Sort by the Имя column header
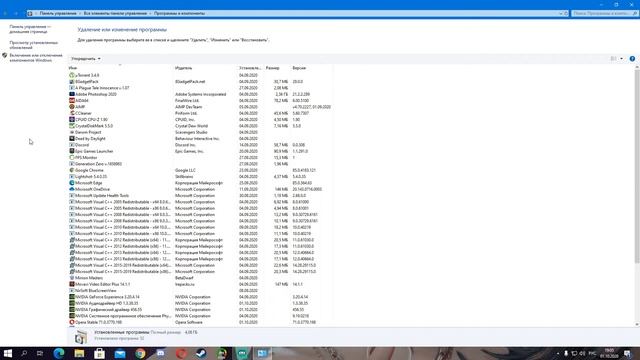The height and width of the screenshot is (360, 640). [121, 68]
